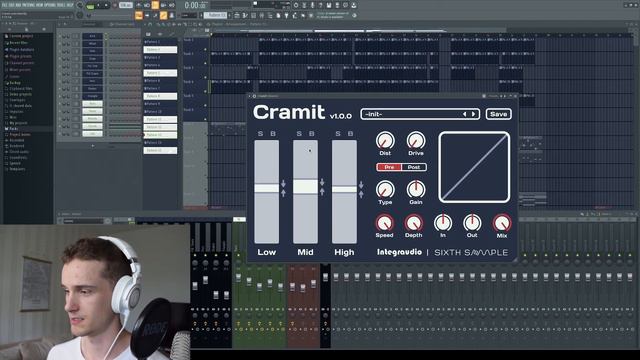This screenshot has height=360, width=640.
Task: Go to next Cramit preset arrow
Action: pos(473,114)
